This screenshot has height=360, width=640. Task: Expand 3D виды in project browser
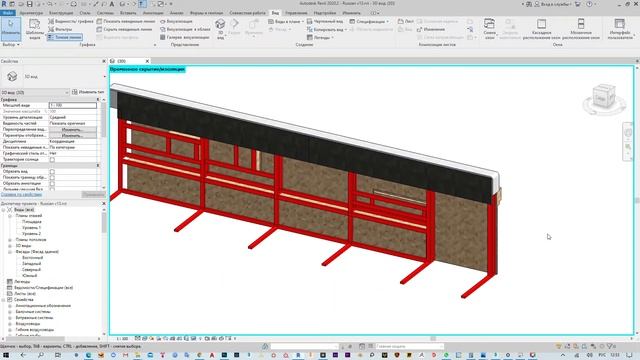[10, 246]
